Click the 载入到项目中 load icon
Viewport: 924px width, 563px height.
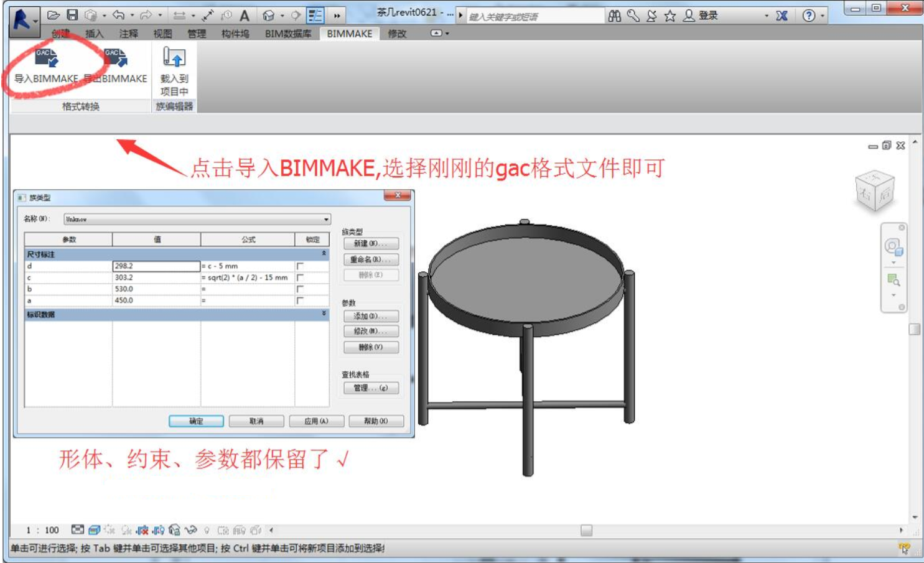click(174, 57)
